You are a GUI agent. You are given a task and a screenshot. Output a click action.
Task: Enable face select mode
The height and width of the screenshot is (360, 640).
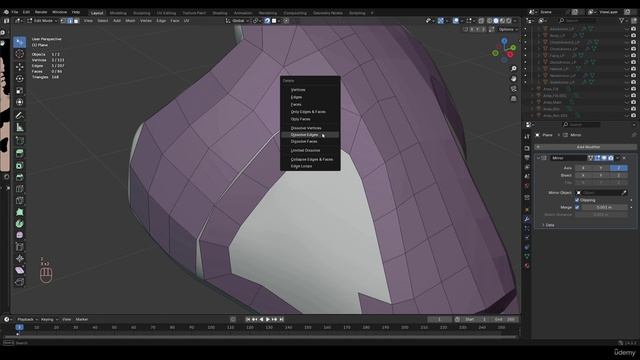pos(76,20)
